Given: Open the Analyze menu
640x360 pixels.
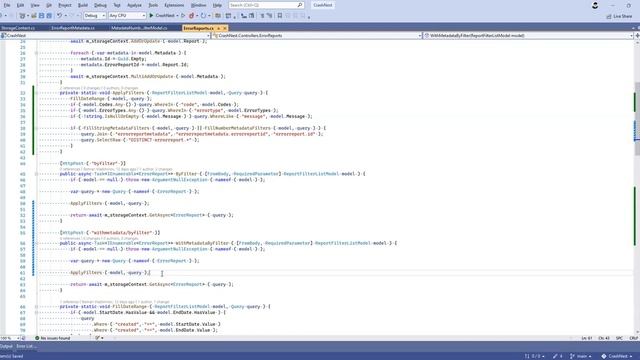Looking at the screenshot, I should pyautogui.click(x=134, y=5).
